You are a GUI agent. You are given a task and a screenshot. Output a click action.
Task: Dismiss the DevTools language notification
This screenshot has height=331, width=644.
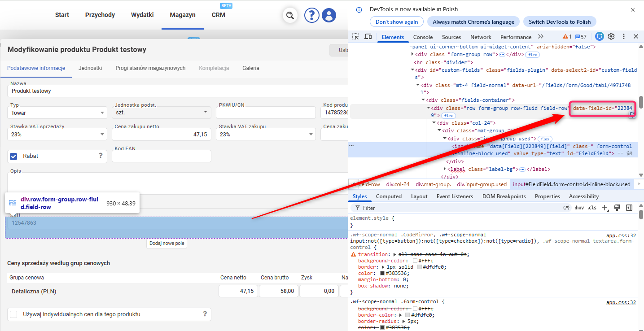pos(633,9)
